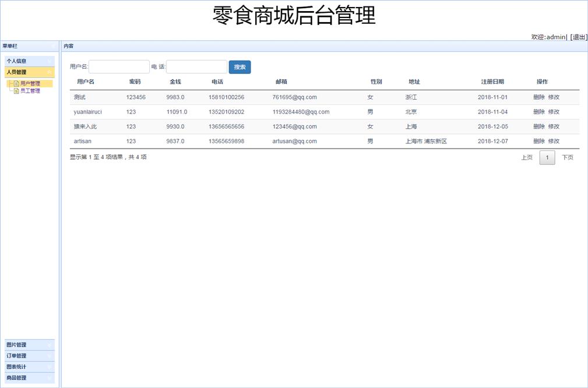Delete the user artisan

(538, 142)
